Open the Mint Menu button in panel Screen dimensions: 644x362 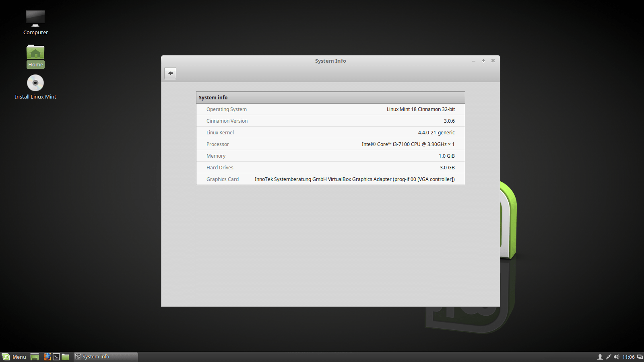14,357
